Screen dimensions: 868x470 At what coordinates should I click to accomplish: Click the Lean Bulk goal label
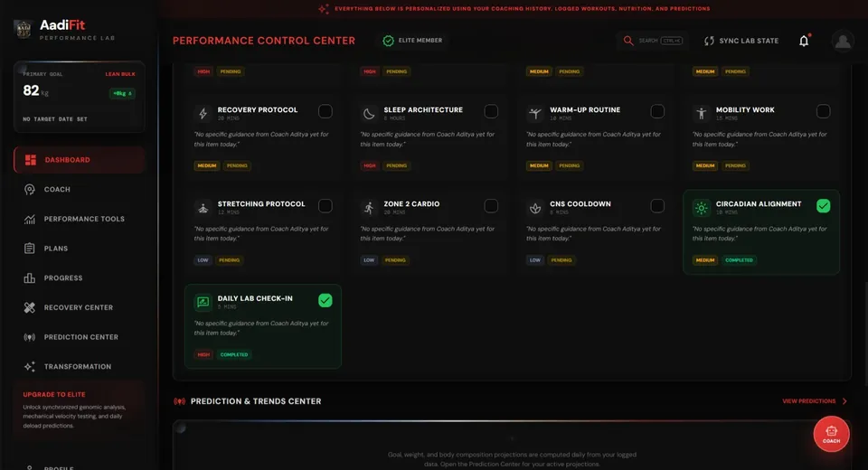pos(120,74)
